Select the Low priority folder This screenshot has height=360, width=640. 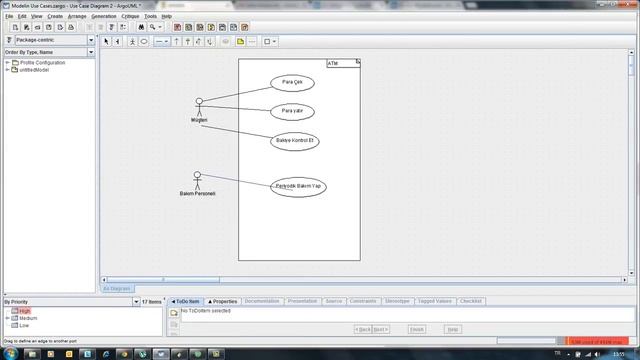[20, 325]
